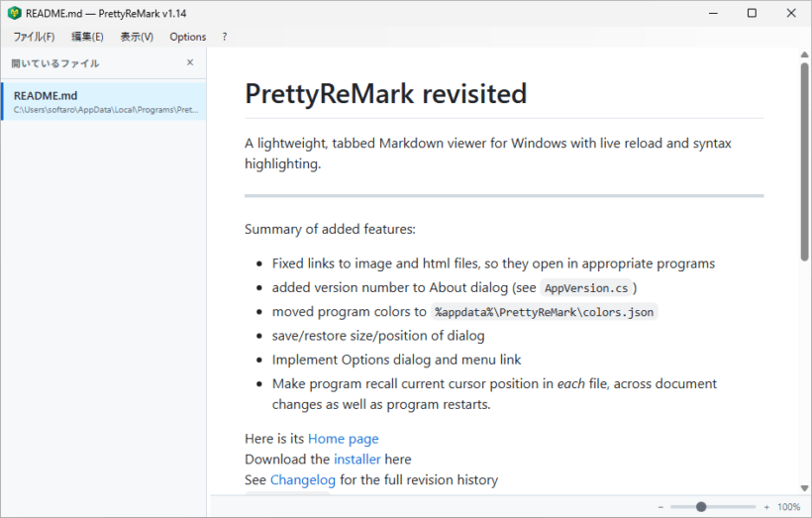This screenshot has height=518, width=812.
Task: Click the scroll down arrow of document scrollbar
Action: (804, 488)
